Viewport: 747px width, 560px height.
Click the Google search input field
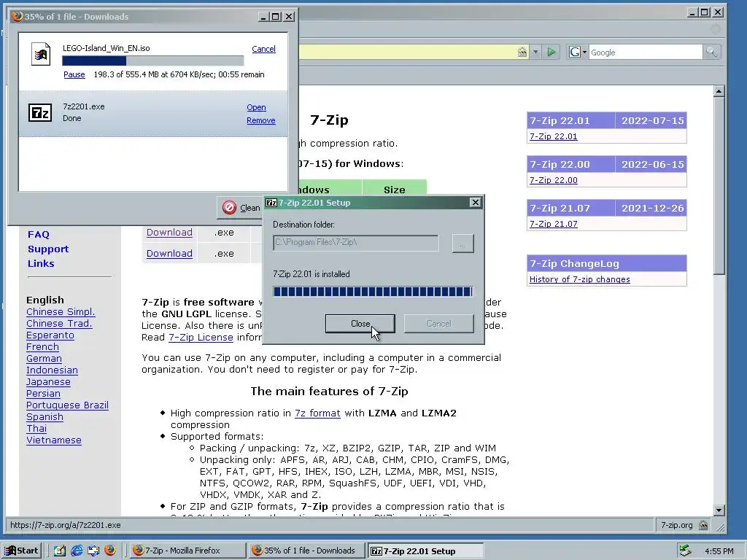[646, 52]
